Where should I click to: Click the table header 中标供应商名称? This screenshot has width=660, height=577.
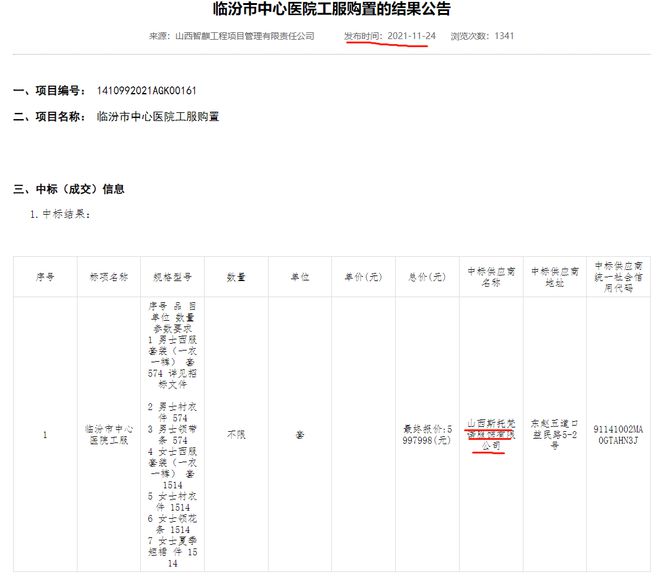pyautogui.click(x=491, y=277)
